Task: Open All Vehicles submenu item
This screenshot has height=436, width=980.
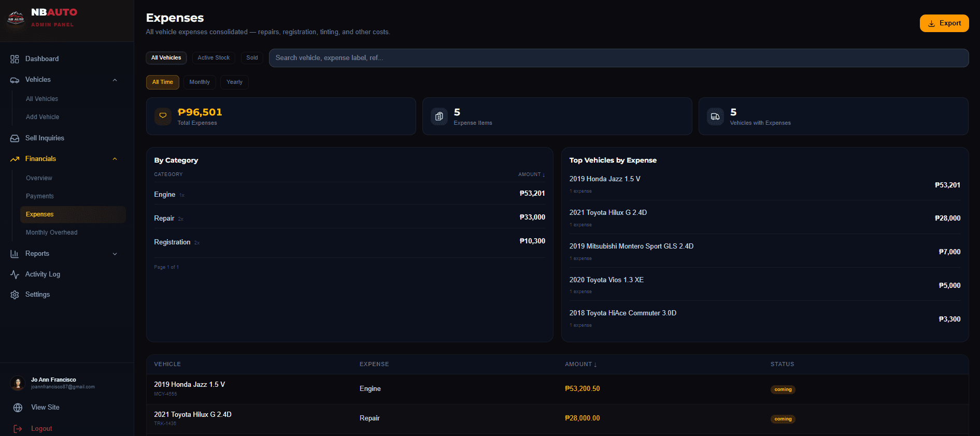Action: click(42, 99)
